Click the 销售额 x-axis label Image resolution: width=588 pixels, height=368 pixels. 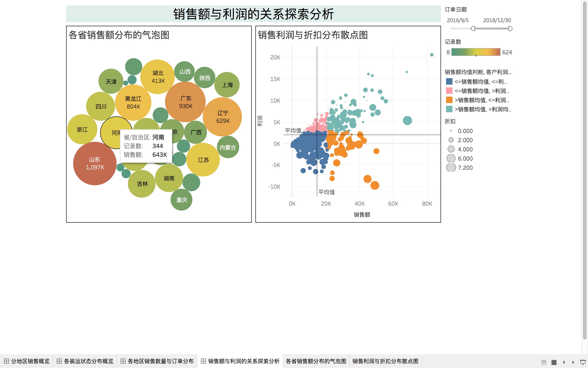[x=362, y=214]
